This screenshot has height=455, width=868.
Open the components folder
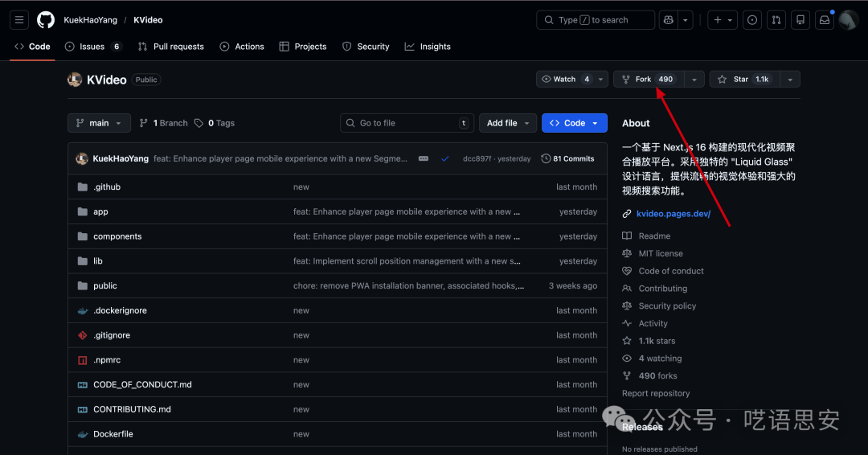117,236
